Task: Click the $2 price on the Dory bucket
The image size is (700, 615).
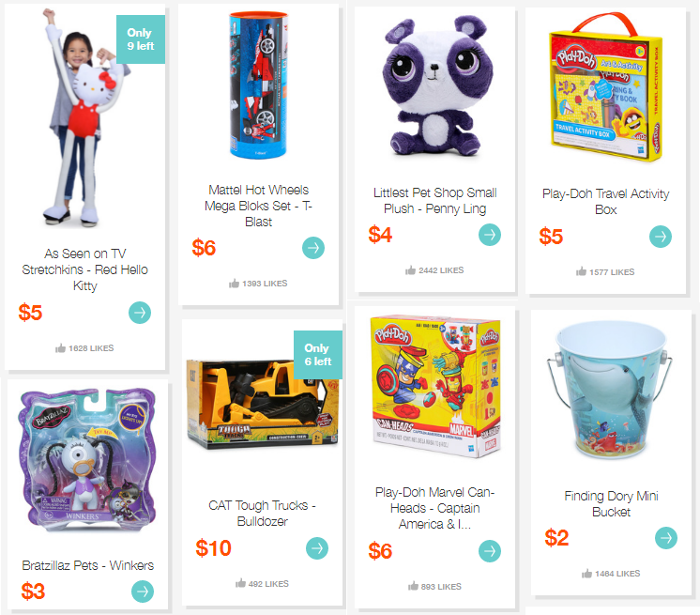Action: [556, 538]
